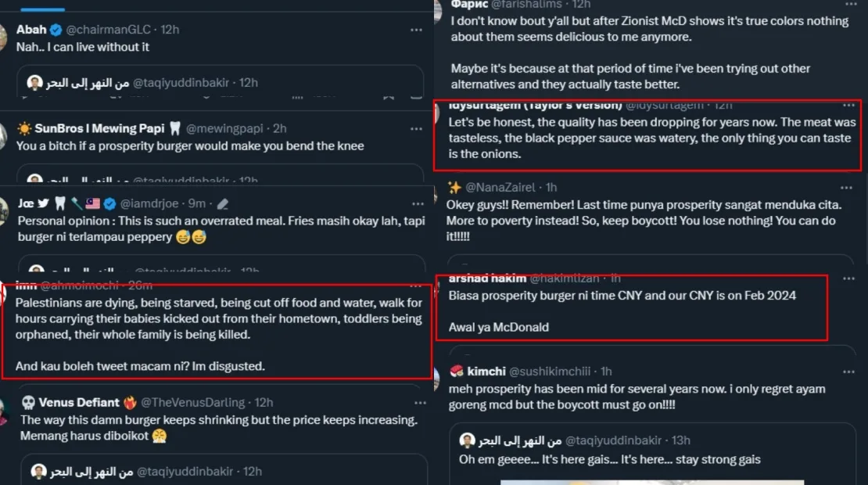The image size is (868, 485).
Task: Expand more options on arshad hakim's tweet
Action: (846, 278)
